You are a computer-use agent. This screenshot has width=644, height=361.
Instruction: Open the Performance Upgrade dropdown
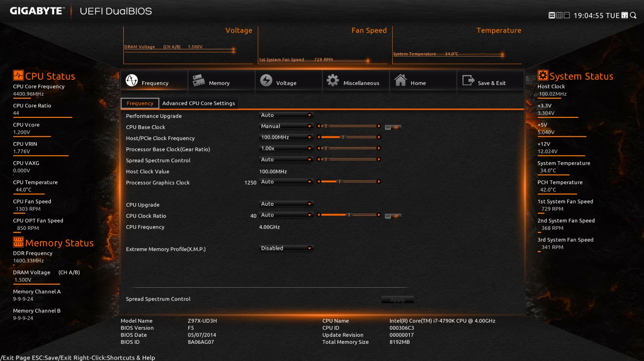(286, 115)
